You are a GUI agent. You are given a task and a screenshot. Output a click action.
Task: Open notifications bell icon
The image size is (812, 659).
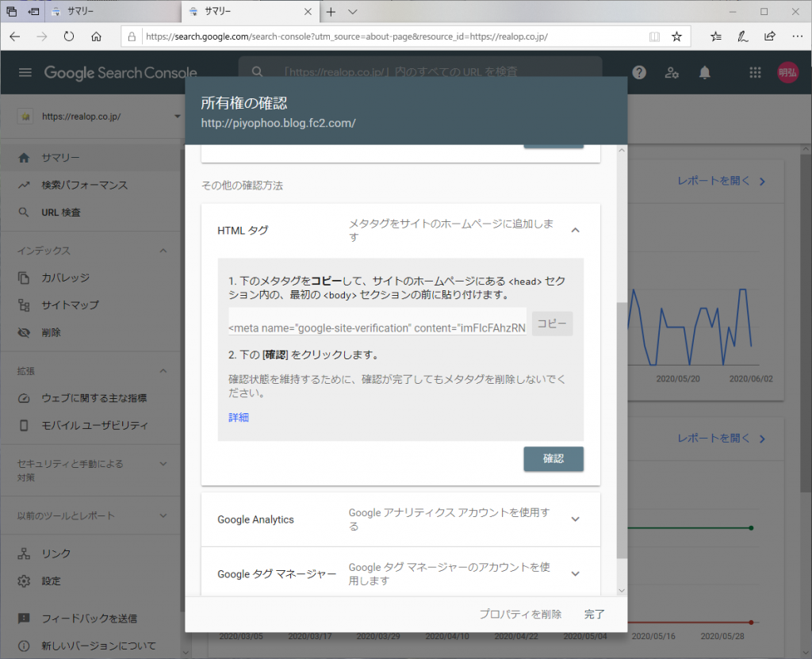coord(704,72)
